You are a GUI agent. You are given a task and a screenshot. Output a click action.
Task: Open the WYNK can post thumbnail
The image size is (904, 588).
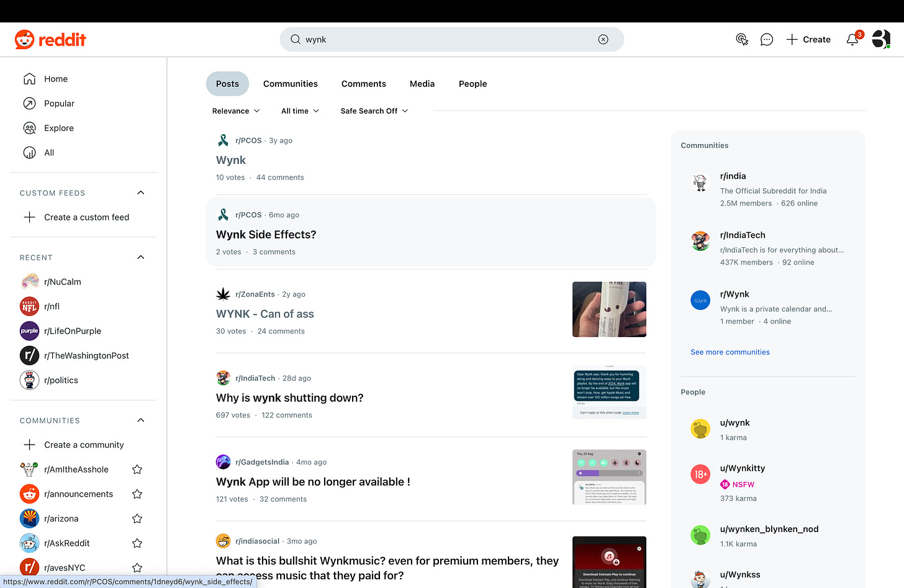[x=609, y=309]
